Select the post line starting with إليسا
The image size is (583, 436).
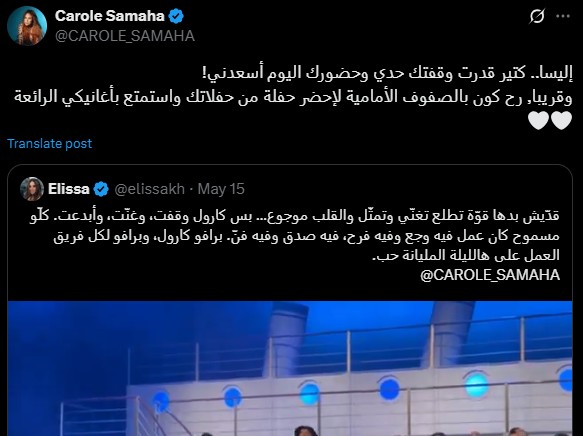click(x=386, y=73)
